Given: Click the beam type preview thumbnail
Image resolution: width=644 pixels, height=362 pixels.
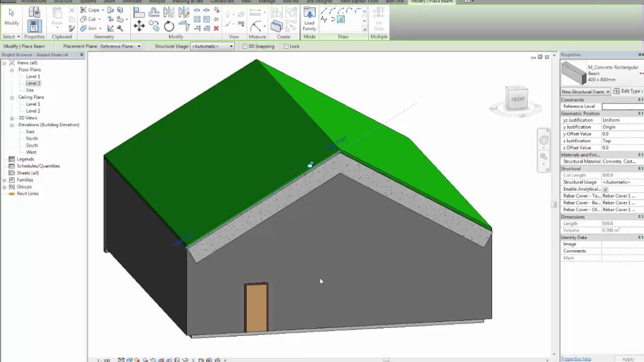Looking at the screenshot, I should pyautogui.click(x=574, y=73).
